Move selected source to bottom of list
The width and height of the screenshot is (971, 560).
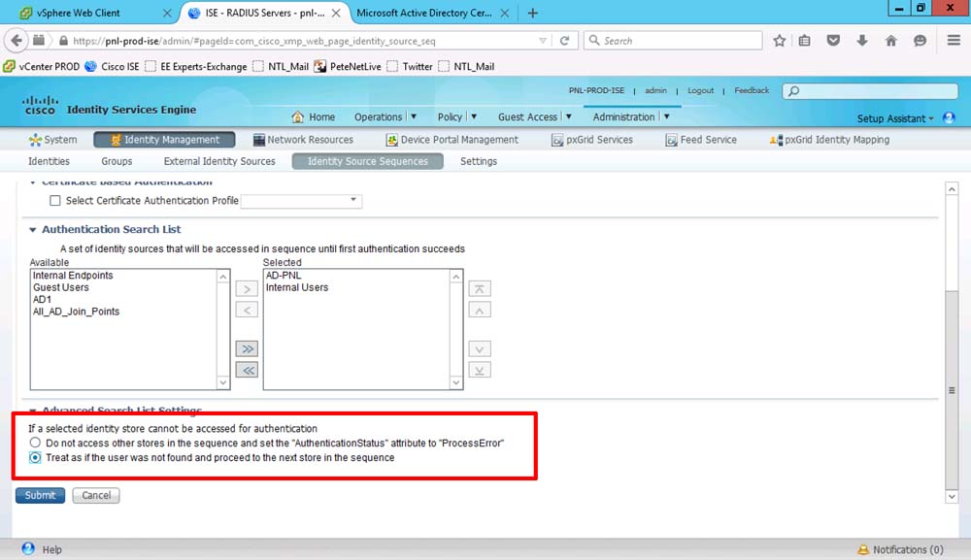click(x=480, y=370)
